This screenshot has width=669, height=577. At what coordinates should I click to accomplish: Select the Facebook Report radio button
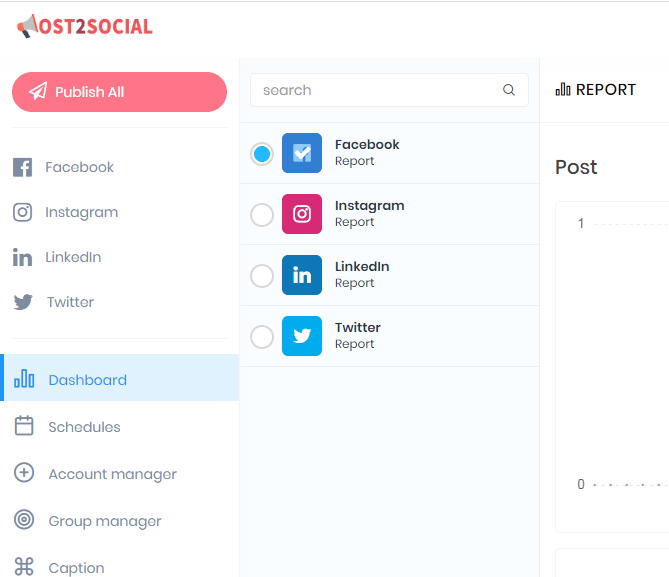[x=262, y=154]
